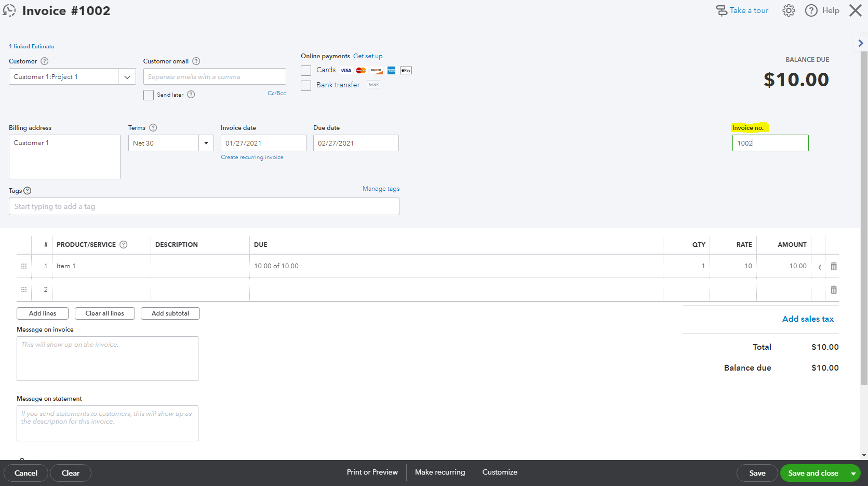Image resolution: width=868 pixels, height=486 pixels.
Task: Click the Message on invoice text box
Action: click(107, 359)
